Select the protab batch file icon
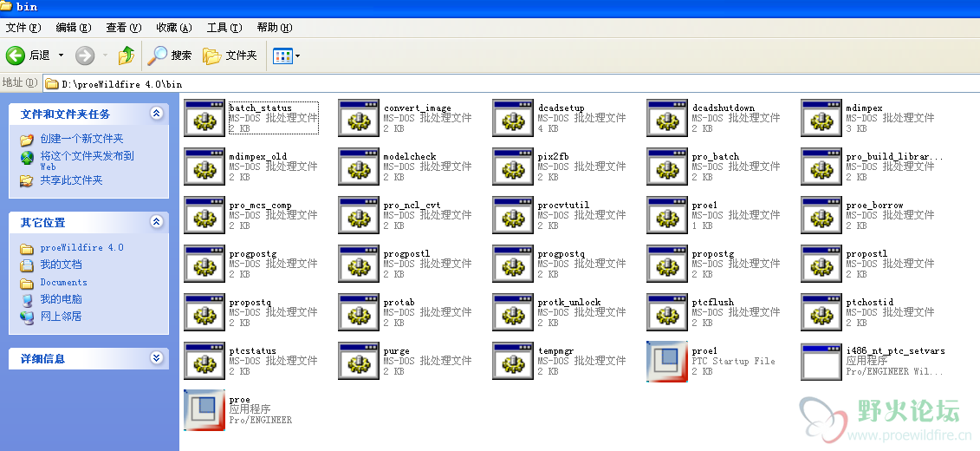The width and height of the screenshot is (980, 451). tap(359, 312)
